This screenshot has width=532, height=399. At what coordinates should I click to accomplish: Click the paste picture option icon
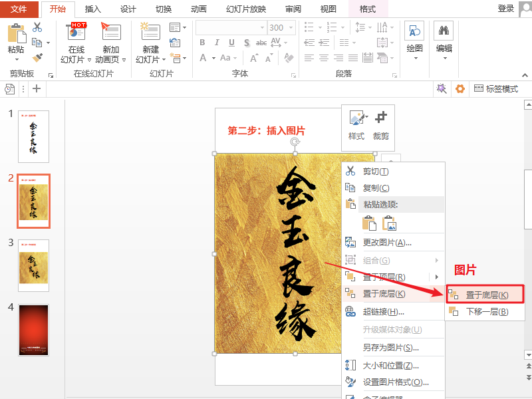point(390,223)
